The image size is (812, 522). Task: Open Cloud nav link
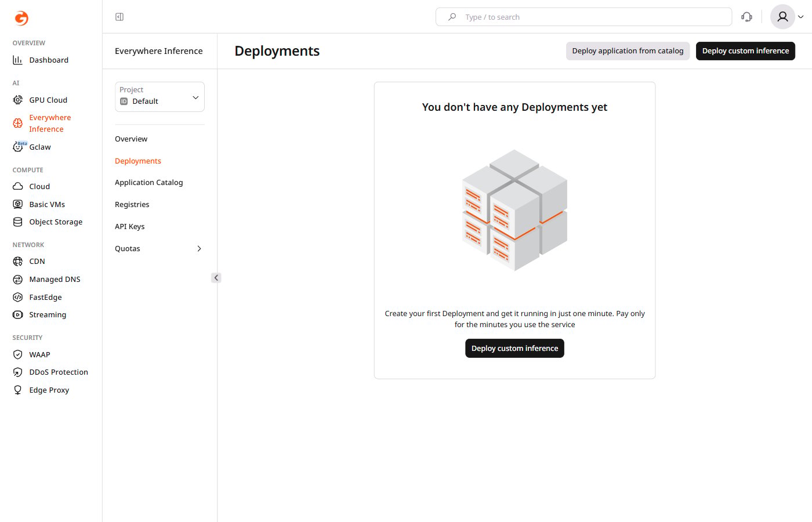(x=39, y=186)
